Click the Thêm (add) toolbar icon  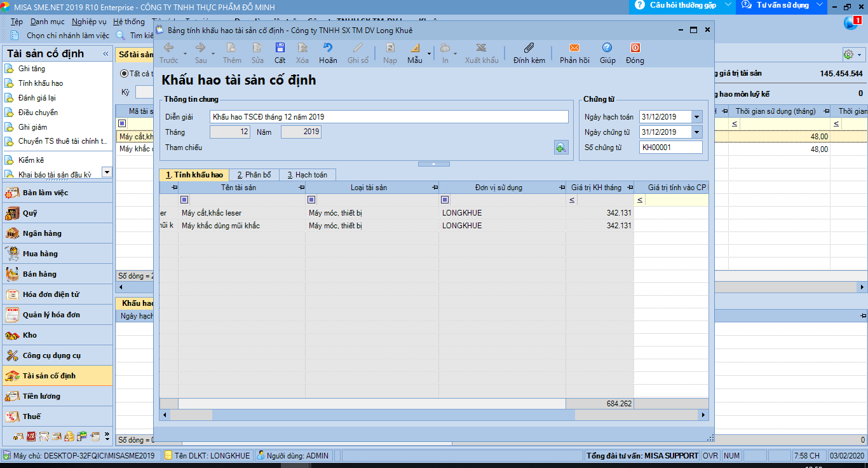[x=231, y=48]
